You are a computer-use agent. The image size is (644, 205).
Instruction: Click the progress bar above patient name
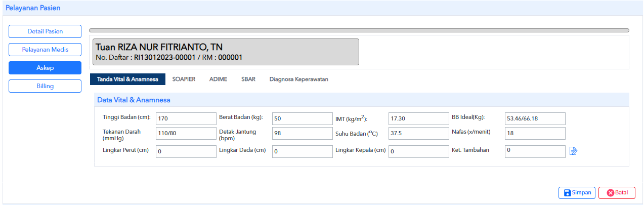pyautogui.click(x=359, y=30)
